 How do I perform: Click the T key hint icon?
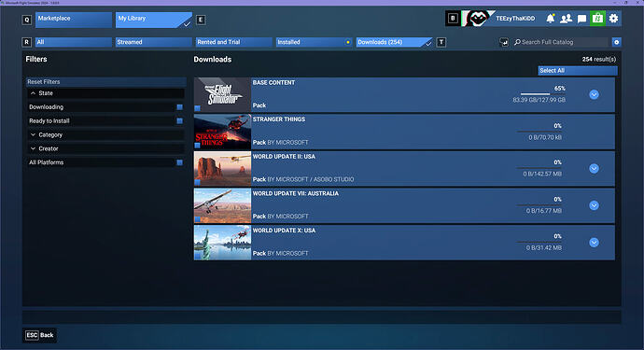point(441,42)
